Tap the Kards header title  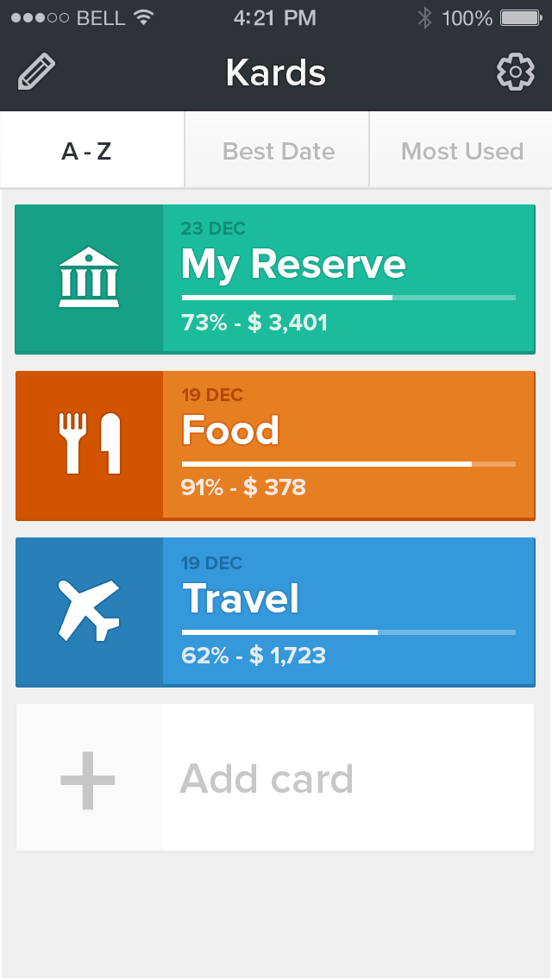coord(276,72)
